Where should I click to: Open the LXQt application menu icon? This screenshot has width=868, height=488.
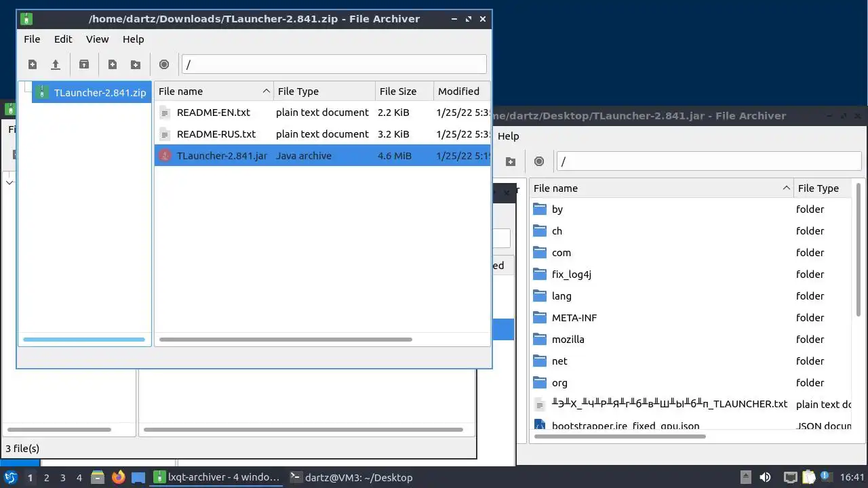click(x=11, y=477)
